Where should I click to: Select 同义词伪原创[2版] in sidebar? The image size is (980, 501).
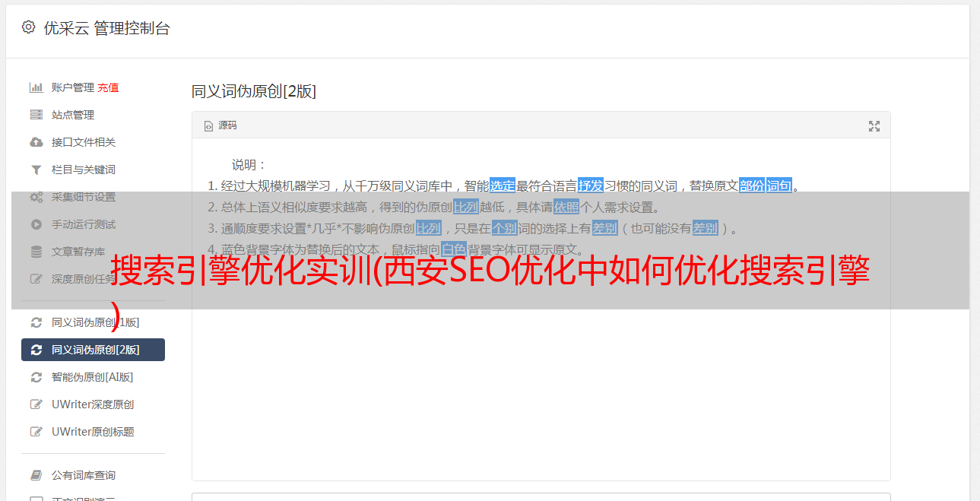click(x=93, y=350)
